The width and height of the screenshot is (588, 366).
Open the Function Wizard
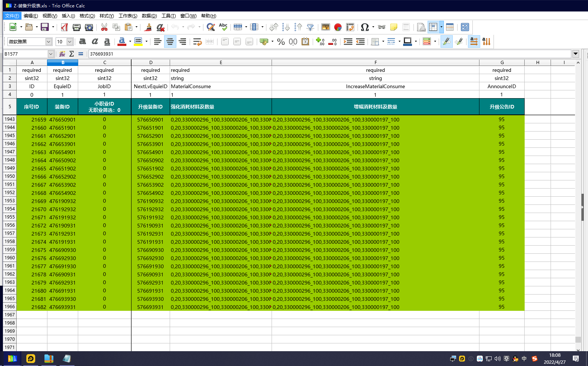[x=62, y=54]
